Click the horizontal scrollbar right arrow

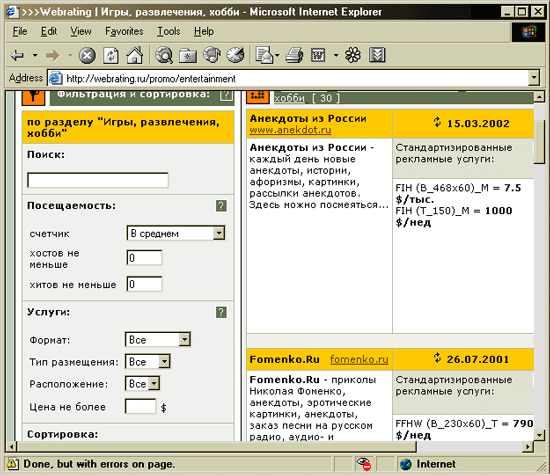pyautogui.click(x=528, y=447)
